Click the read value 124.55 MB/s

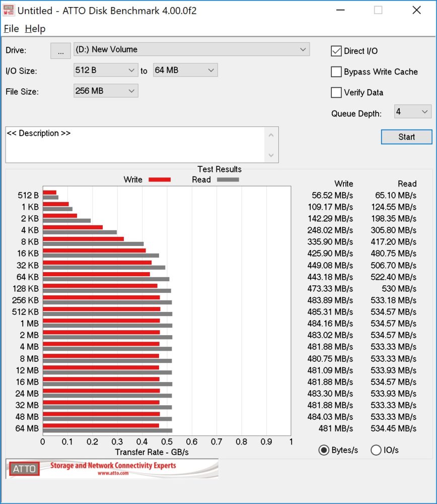[394, 207]
